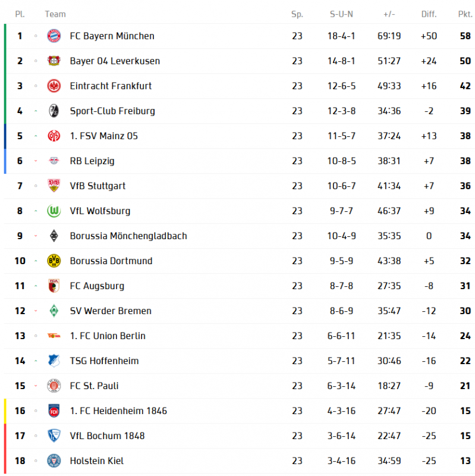Open the Sport-Club Freiburg team link
This screenshot has width=475, height=476.
(x=112, y=111)
